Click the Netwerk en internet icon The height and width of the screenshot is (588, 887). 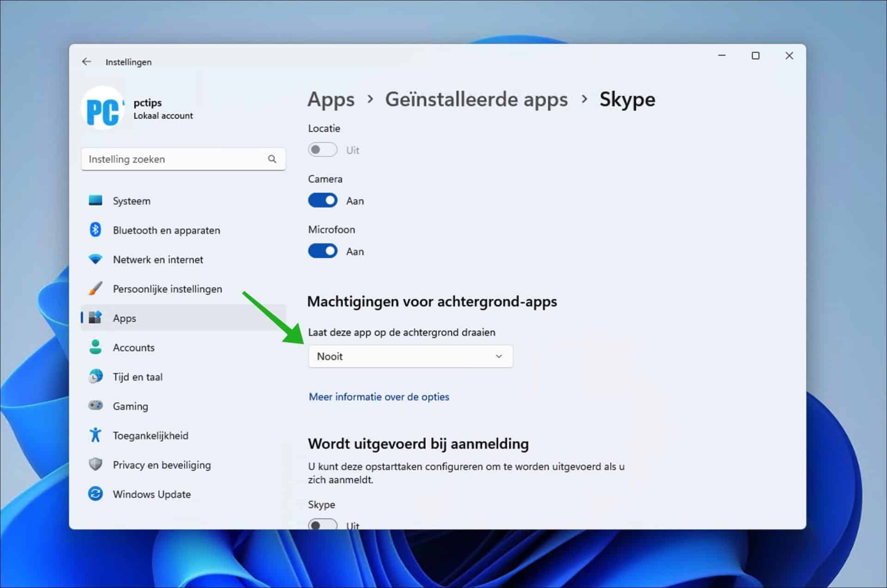[95, 259]
